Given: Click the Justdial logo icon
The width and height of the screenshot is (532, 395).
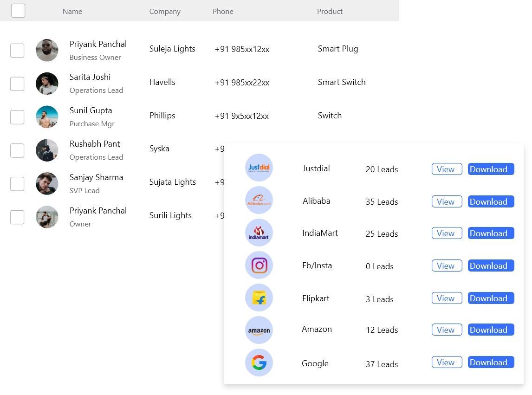Looking at the screenshot, I should (x=259, y=168).
